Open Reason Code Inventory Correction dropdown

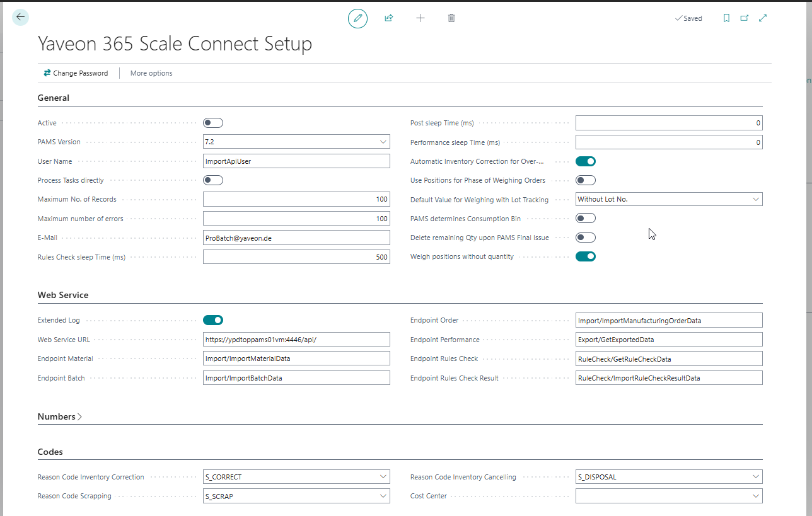click(x=383, y=477)
